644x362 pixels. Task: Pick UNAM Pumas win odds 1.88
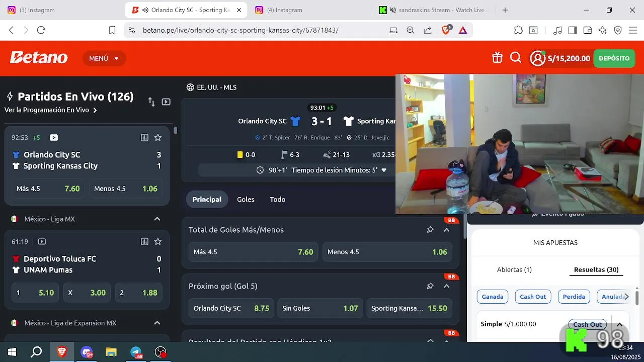138,293
